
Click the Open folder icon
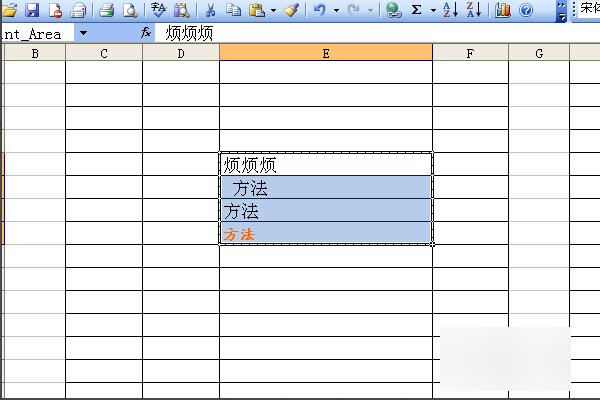9,10
